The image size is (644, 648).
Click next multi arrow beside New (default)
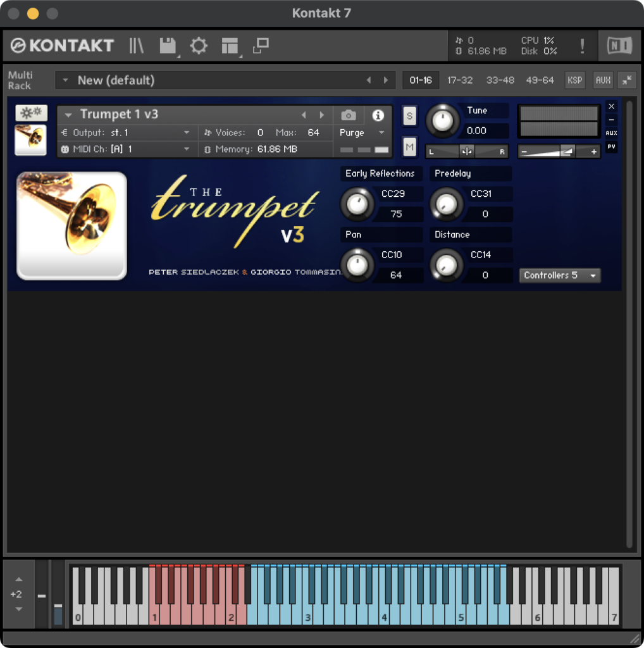(x=386, y=80)
